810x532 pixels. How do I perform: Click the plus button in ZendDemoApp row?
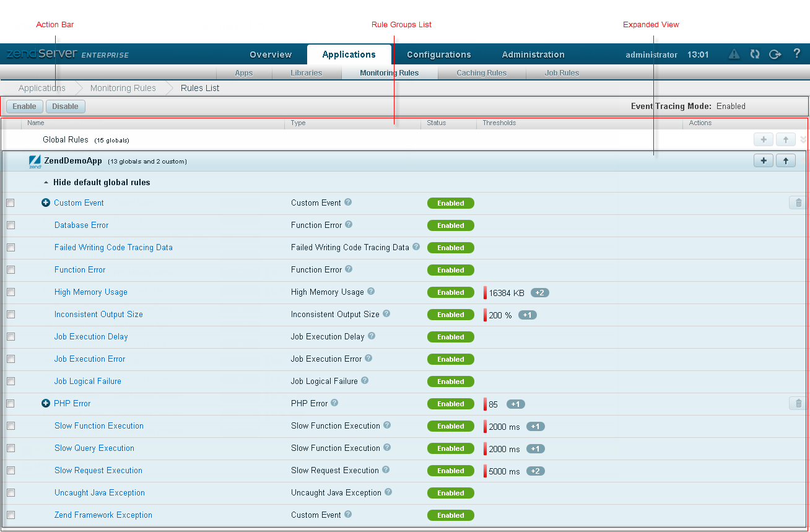[763, 161]
